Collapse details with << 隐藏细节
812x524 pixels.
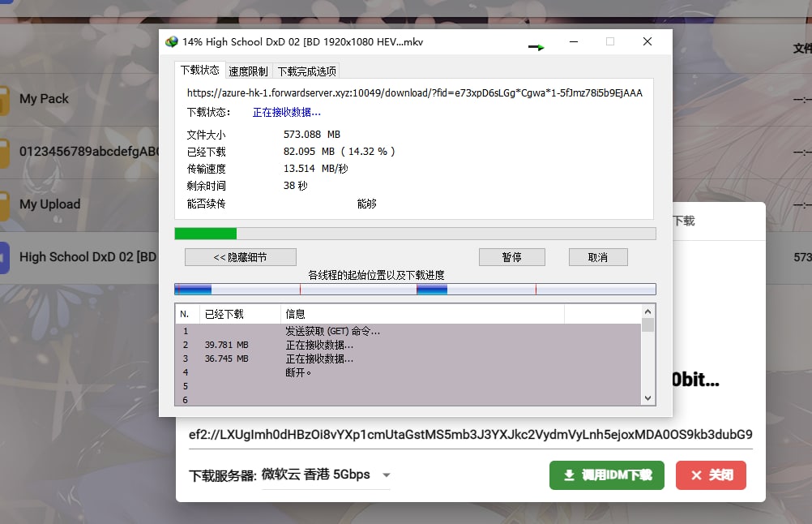(240, 257)
